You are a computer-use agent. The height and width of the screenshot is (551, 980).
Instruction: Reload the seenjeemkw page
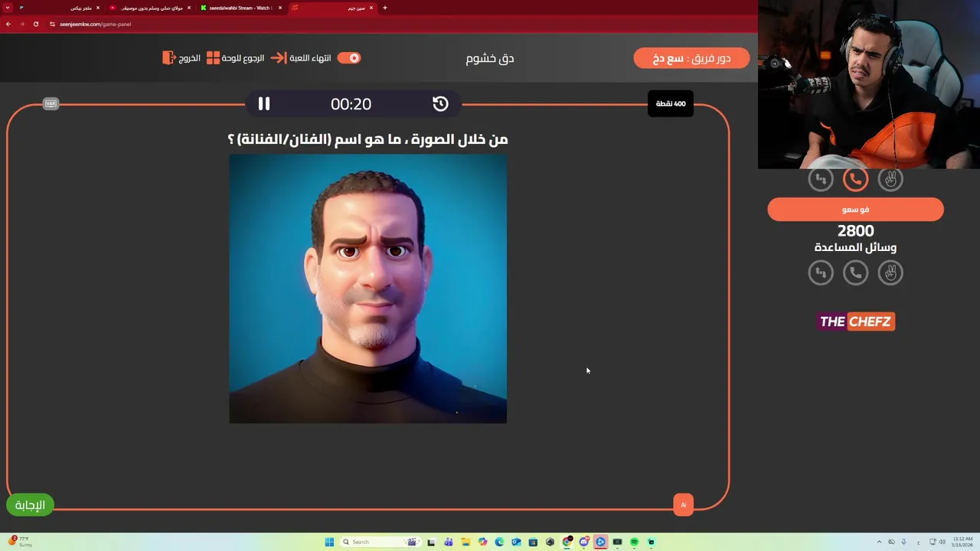36,24
